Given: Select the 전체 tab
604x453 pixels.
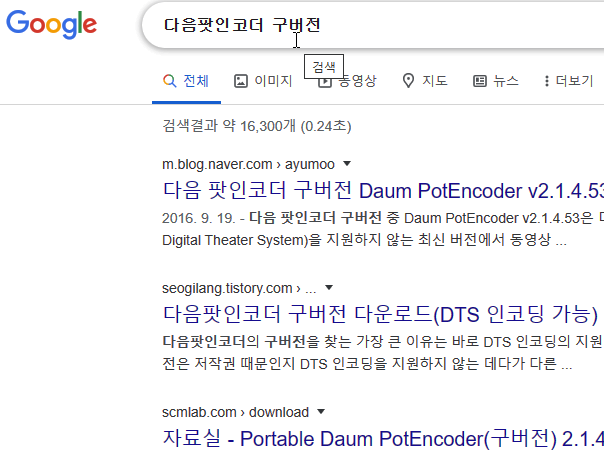Looking at the screenshot, I should point(186,81).
